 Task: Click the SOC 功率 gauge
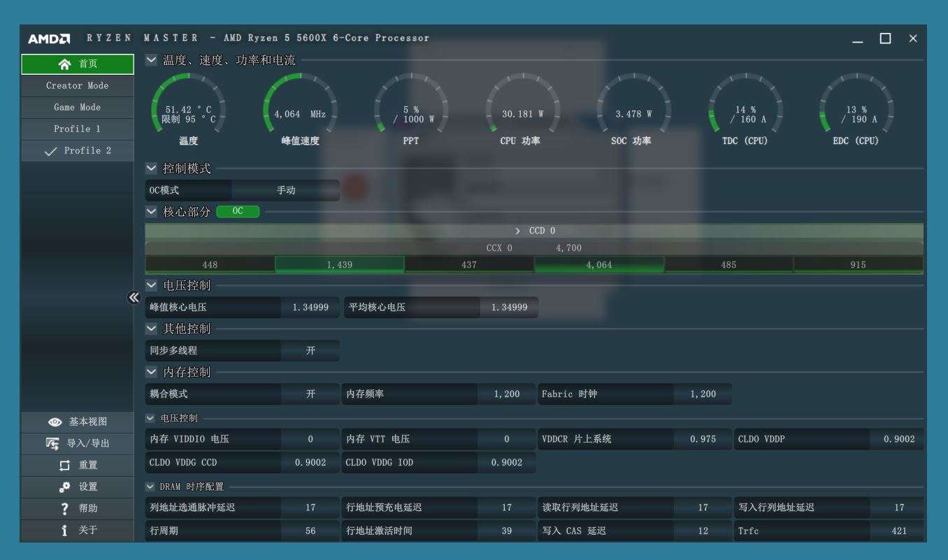[x=633, y=110]
